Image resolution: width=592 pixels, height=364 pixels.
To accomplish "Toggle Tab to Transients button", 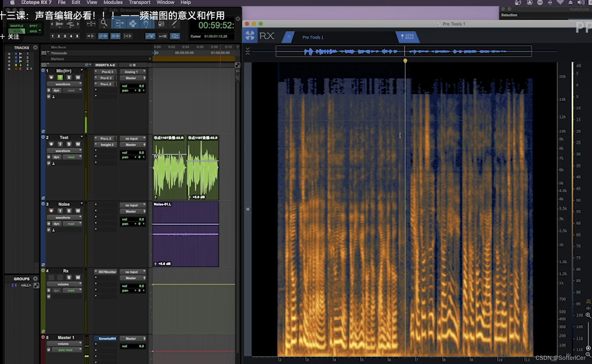I will point(90,36).
